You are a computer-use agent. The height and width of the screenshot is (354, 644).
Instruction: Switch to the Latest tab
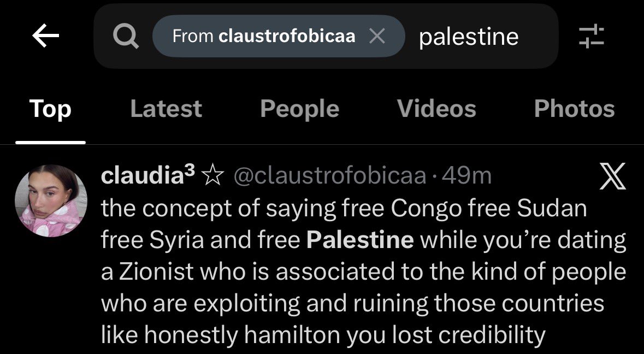(x=166, y=109)
